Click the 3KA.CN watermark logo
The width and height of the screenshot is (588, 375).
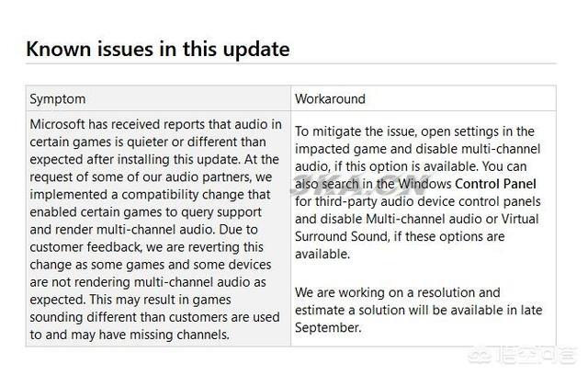pos(360,185)
